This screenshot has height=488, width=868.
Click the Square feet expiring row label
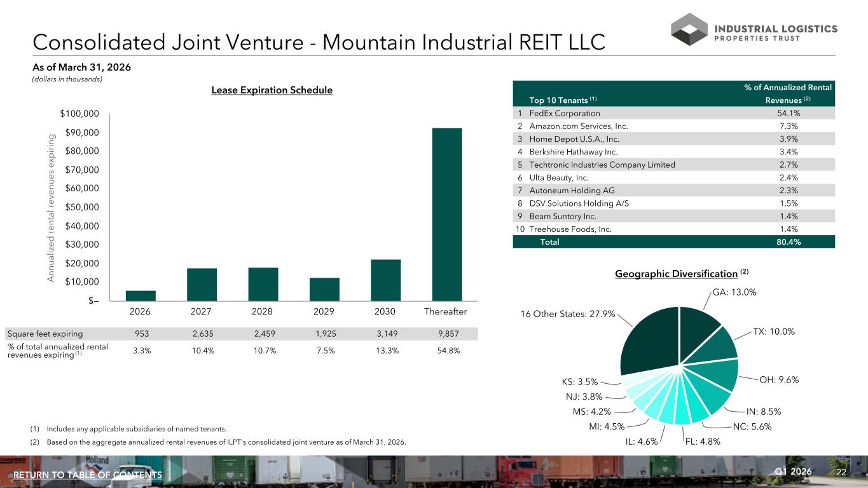click(45, 333)
